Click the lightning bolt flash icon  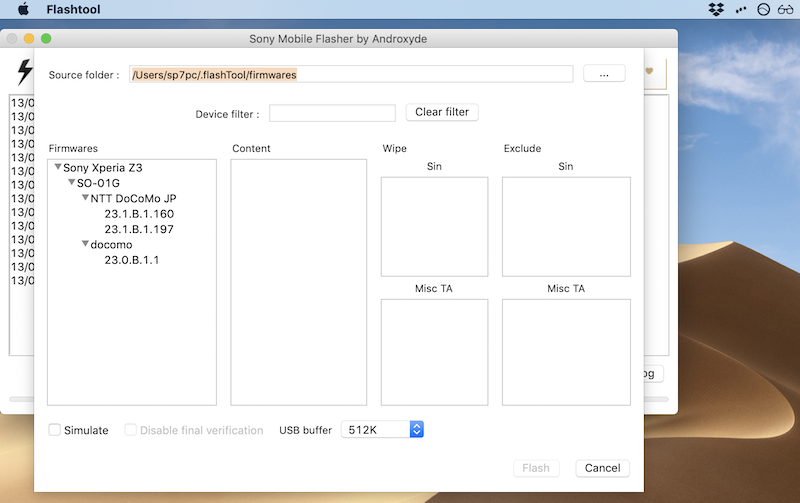click(25, 72)
